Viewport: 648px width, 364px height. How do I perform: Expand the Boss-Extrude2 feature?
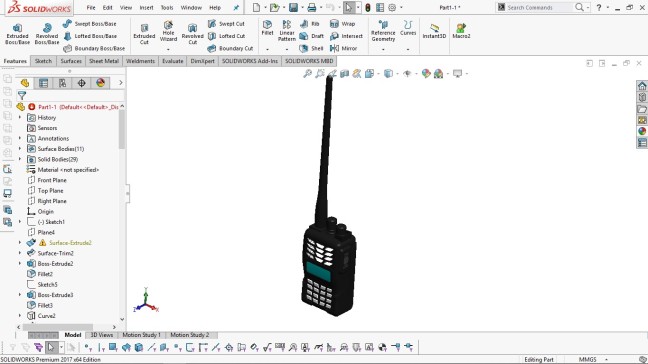[x=20, y=264]
